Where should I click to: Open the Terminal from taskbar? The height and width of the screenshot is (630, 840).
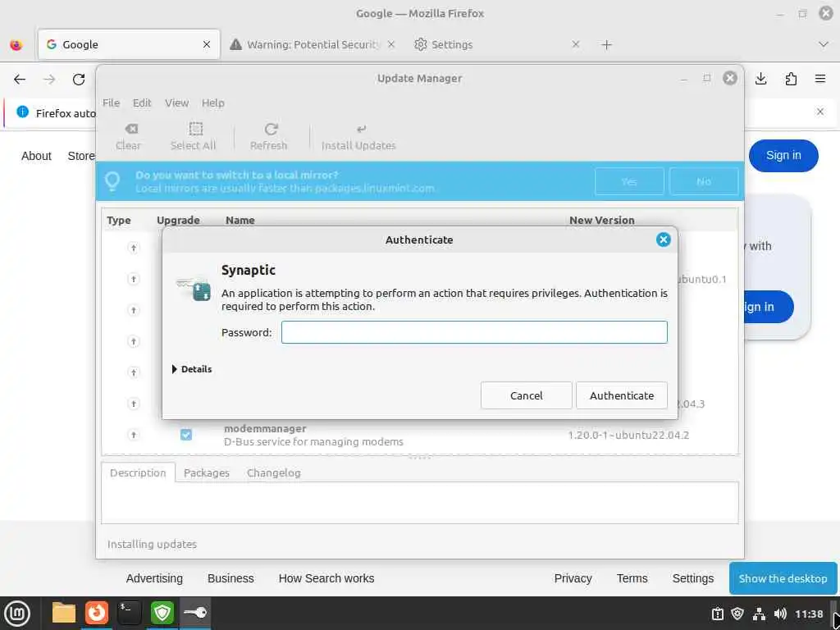129,614
